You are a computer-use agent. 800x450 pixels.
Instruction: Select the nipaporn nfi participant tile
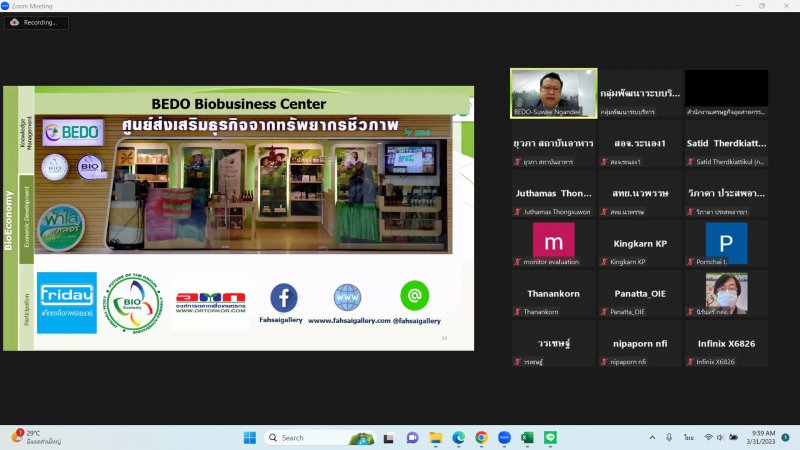[640, 343]
